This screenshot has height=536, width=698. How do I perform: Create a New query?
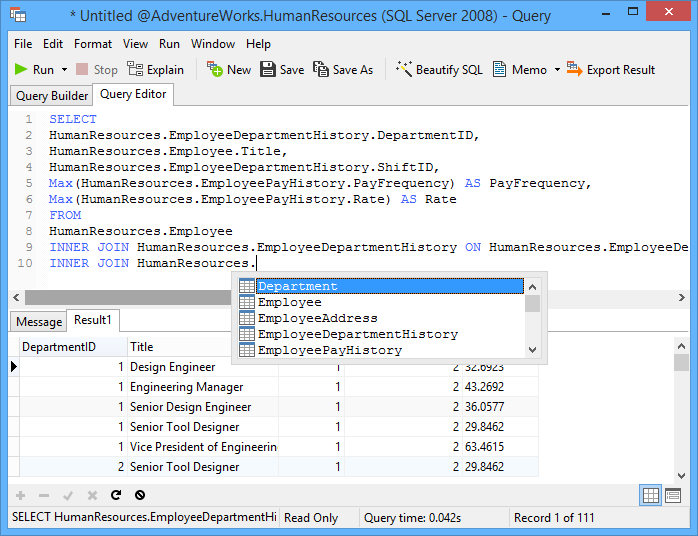[229, 70]
